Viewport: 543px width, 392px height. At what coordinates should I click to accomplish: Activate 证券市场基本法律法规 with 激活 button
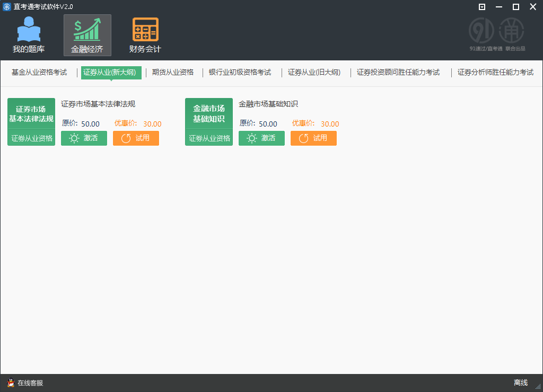pyautogui.click(x=84, y=138)
